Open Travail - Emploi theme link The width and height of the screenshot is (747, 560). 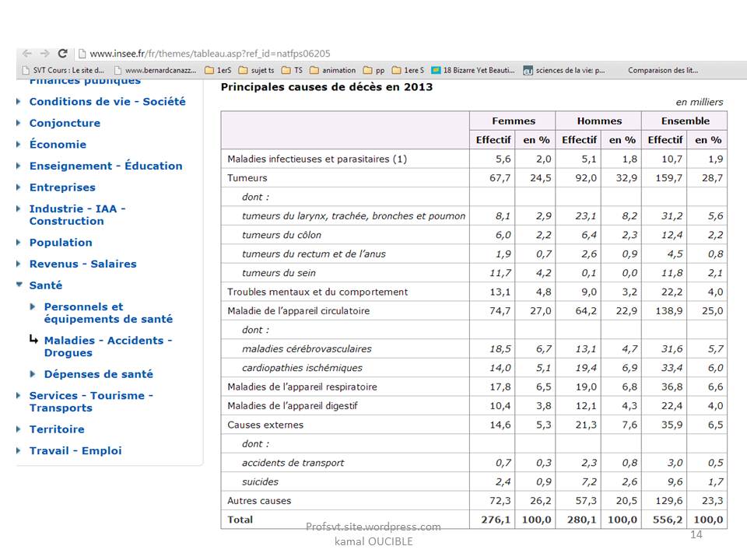[75, 450]
